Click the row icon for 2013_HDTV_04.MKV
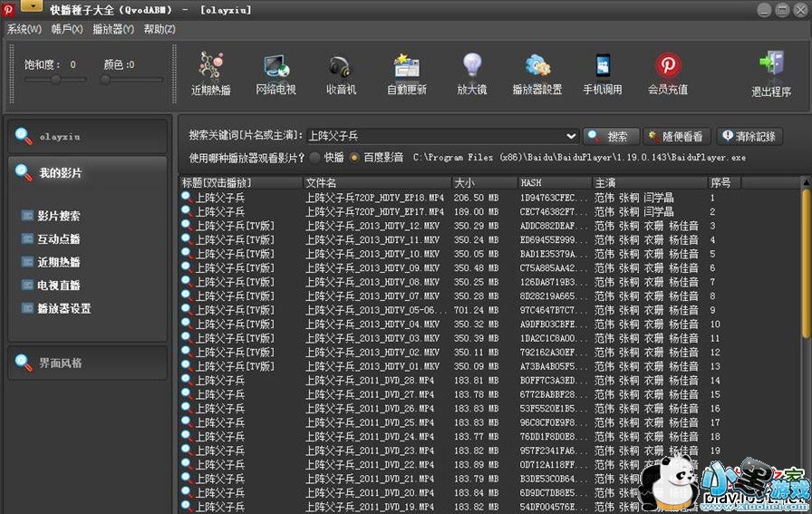This screenshot has height=514, width=812. [x=187, y=324]
